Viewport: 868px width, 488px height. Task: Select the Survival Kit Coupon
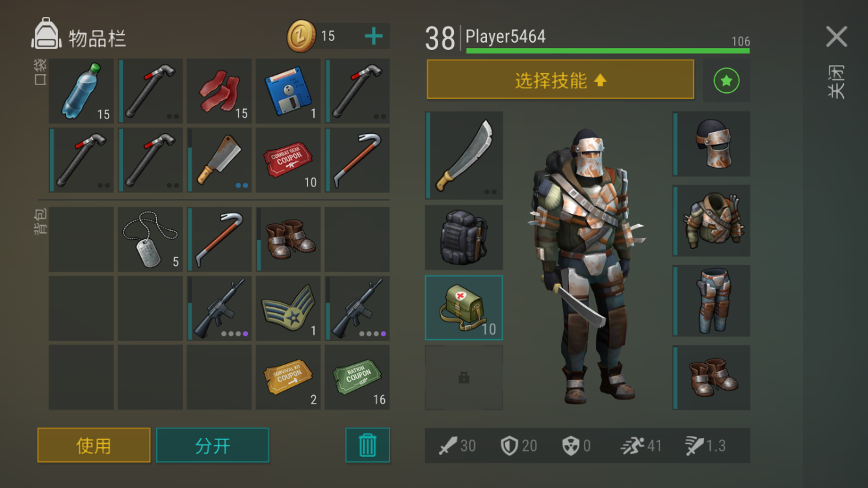(x=288, y=377)
